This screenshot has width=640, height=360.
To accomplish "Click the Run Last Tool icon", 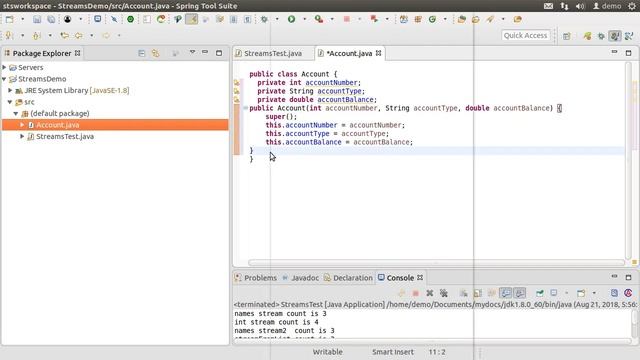I will 319,19.
